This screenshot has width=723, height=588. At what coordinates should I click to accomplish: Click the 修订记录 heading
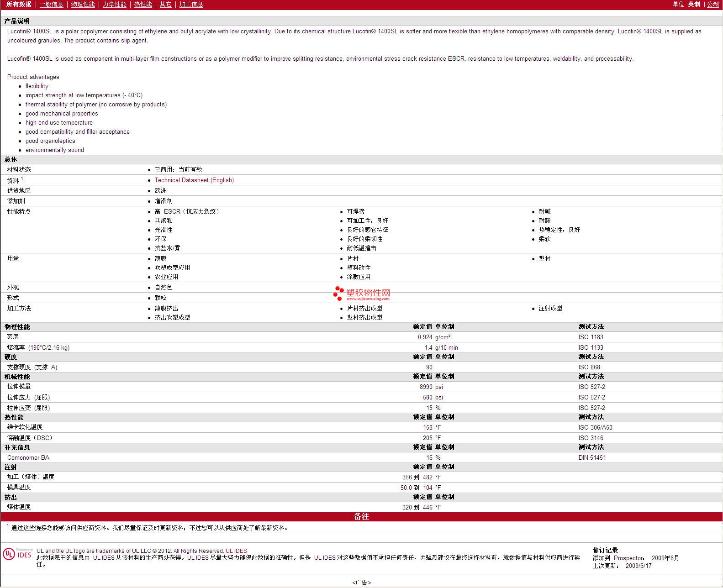pyautogui.click(x=605, y=550)
